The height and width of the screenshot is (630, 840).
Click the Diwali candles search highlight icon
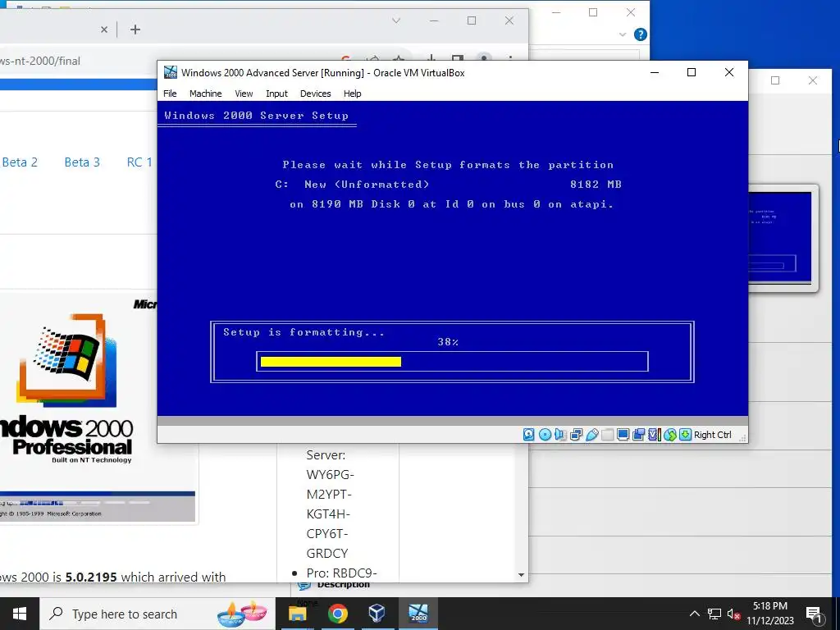[x=243, y=614]
